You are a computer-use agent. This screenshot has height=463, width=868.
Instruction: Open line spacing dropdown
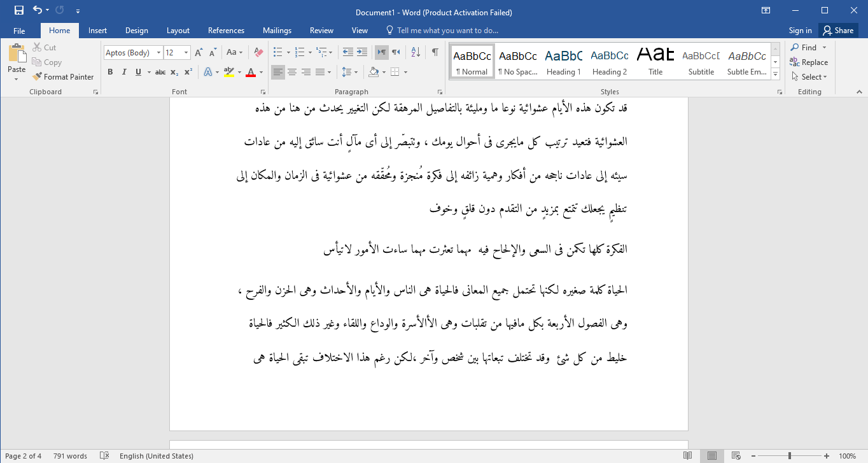point(356,72)
